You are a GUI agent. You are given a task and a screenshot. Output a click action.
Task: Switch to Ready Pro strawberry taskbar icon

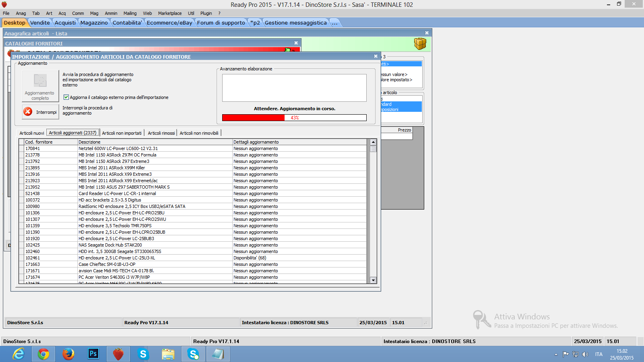(118, 354)
